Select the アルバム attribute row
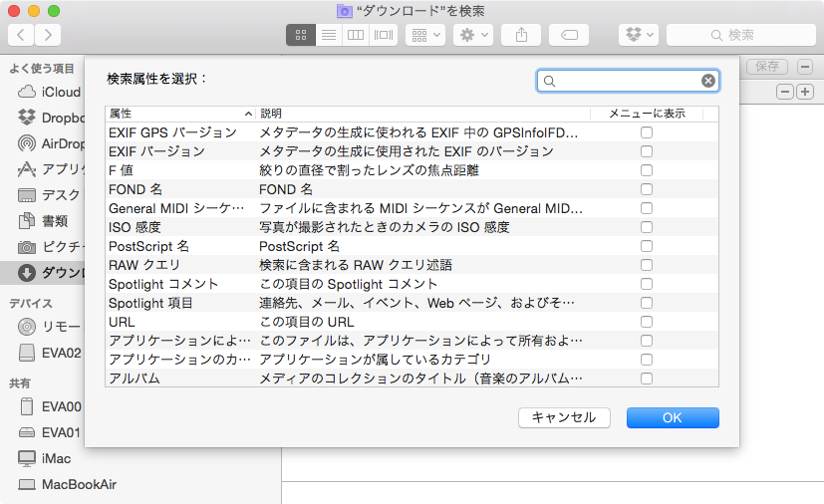 pyautogui.click(x=412, y=378)
